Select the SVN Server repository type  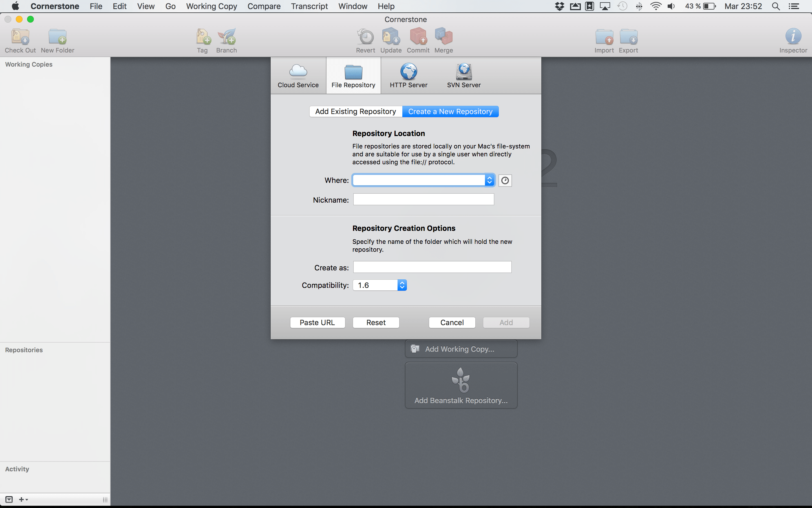(x=464, y=76)
